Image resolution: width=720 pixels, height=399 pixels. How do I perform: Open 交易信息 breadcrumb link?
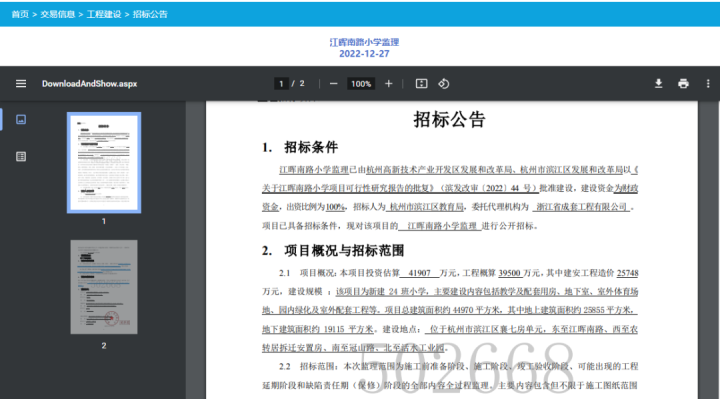(x=57, y=14)
